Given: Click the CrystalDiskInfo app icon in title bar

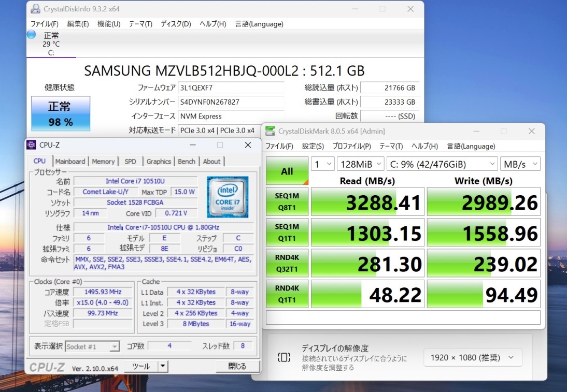Looking at the screenshot, I should click(x=35, y=9).
